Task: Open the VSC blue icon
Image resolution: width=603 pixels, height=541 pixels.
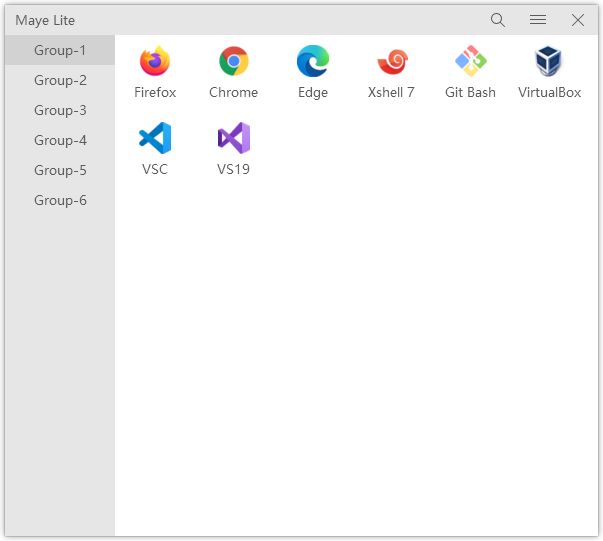Action: click(155, 138)
